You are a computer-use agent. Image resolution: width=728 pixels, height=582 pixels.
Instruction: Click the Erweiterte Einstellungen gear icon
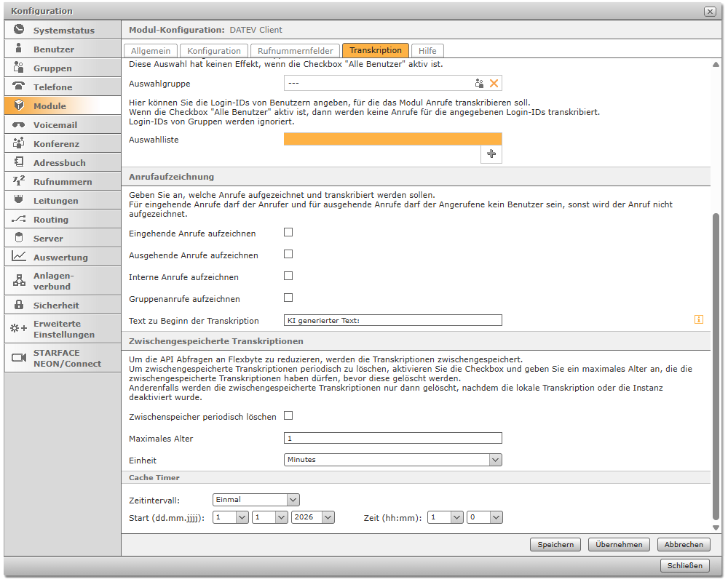coord(19,329)
